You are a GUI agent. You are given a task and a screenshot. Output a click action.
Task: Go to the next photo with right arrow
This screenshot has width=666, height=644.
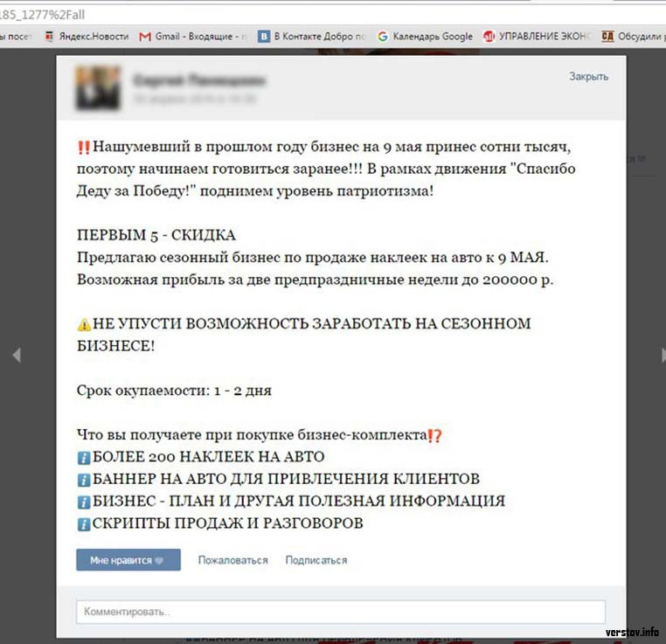point(662,355)
